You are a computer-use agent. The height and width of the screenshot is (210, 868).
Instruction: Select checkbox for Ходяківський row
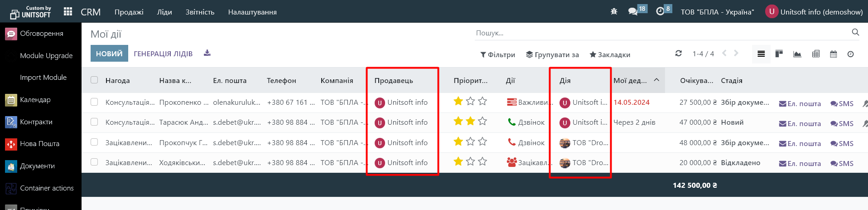click(x=94, y=162)
